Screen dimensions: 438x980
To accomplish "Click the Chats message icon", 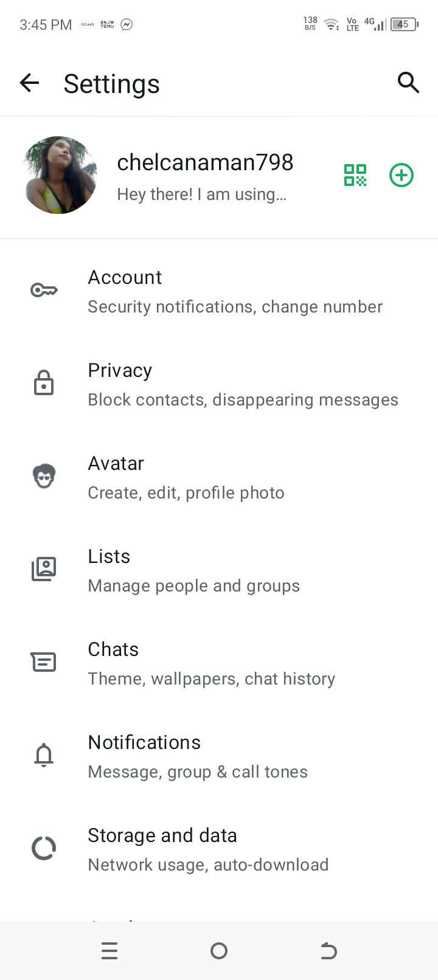I will (44, 662).
